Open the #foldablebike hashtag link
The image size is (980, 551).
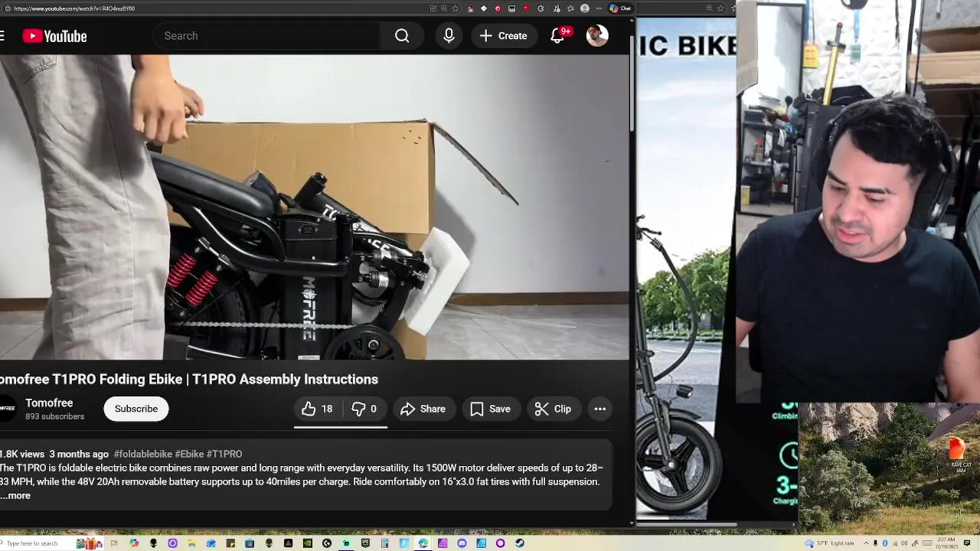(x=142, y=455)
